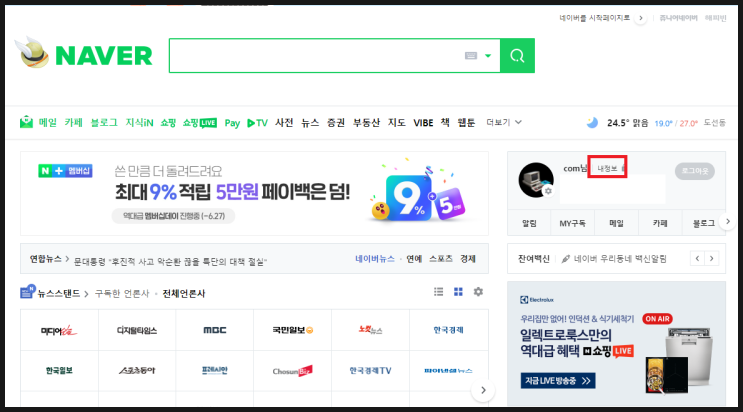
Task: Open Pay in the service menu
Action: coord(232,123)
